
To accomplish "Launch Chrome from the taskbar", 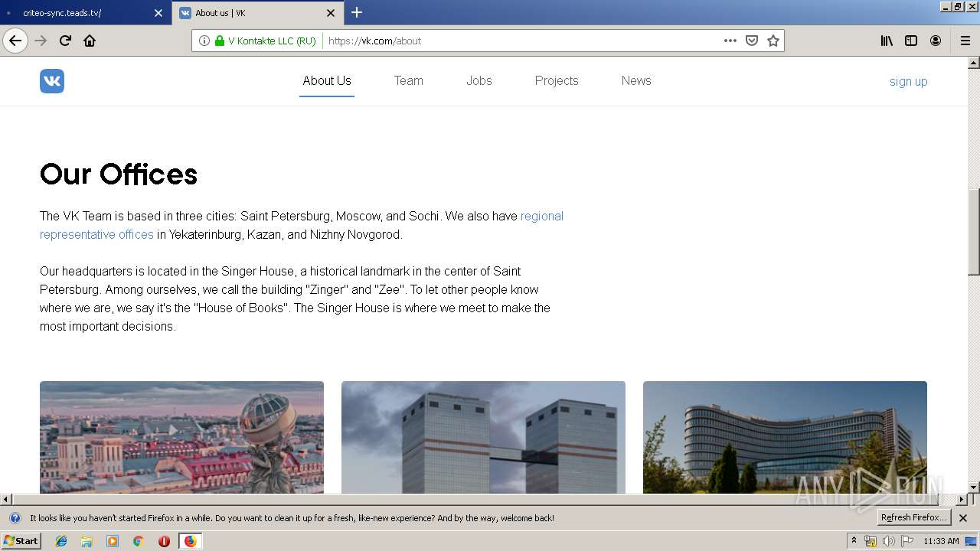I will pos(139,541).
